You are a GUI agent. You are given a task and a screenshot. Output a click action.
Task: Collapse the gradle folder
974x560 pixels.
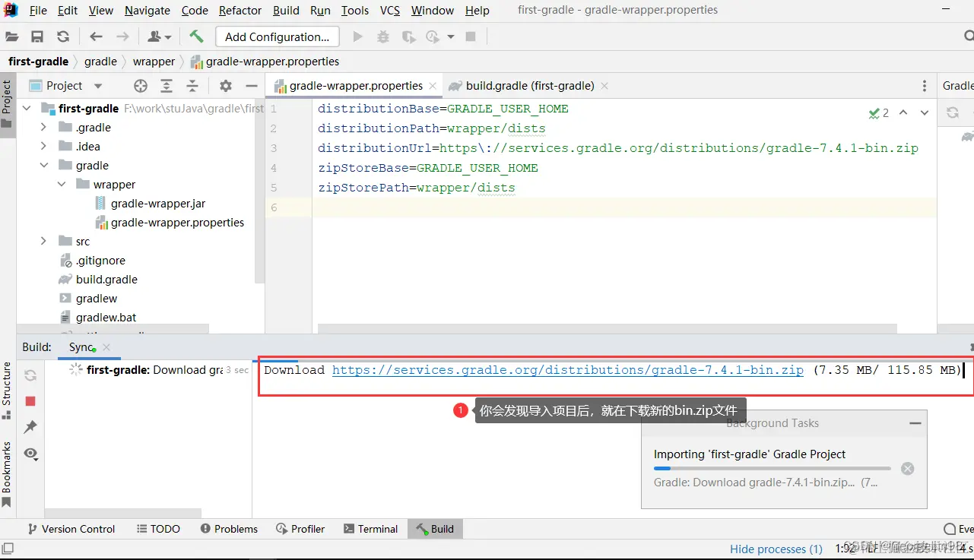44,166
